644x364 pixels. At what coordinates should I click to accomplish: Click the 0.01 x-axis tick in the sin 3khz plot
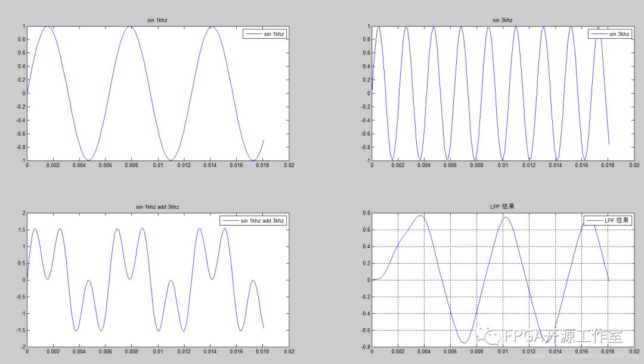tap(503, 165)
